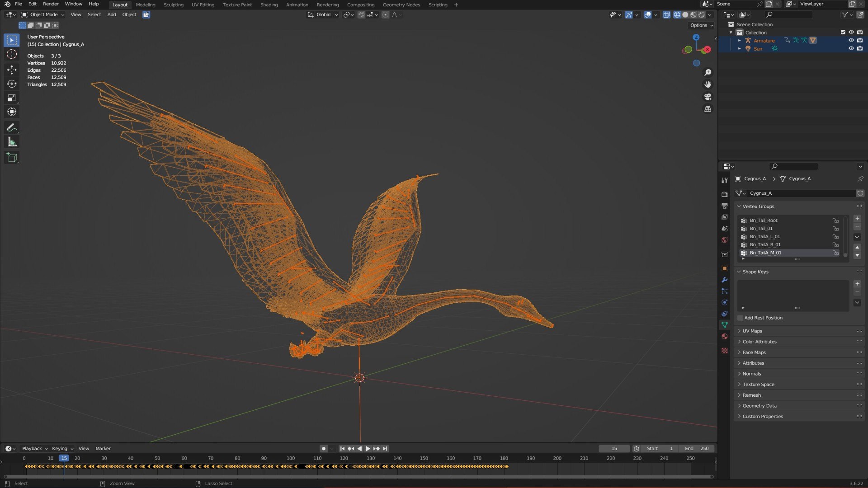The image size is (868, 488).
Task: Select the Annotate tool
Action: pyautogui.click(x=12, y=128)
